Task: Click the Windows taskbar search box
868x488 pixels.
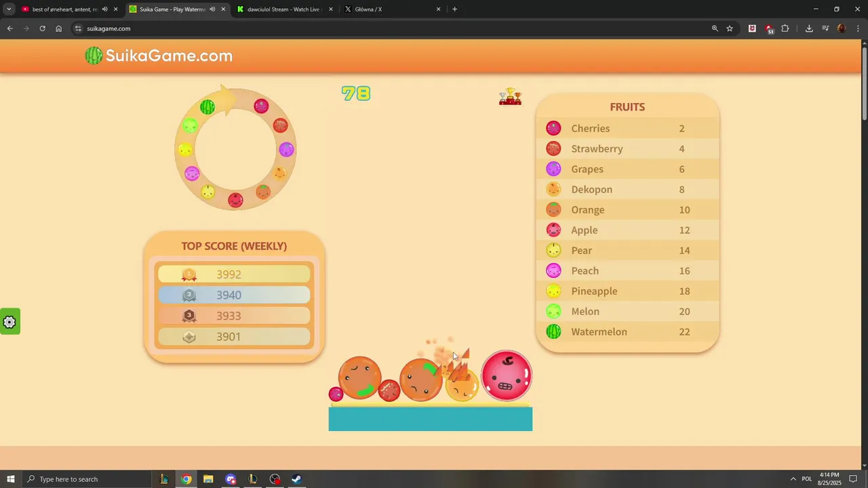Action: (87, 479)
